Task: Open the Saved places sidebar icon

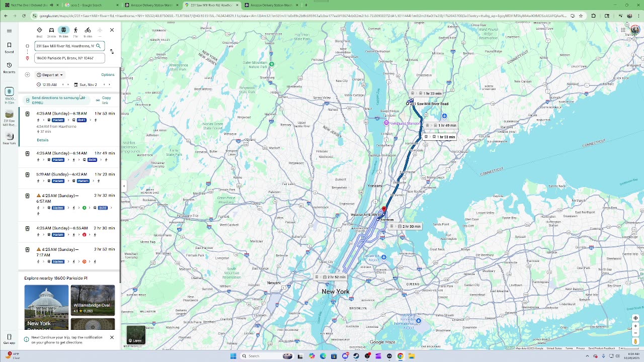Action: click(x=9, y=47)
